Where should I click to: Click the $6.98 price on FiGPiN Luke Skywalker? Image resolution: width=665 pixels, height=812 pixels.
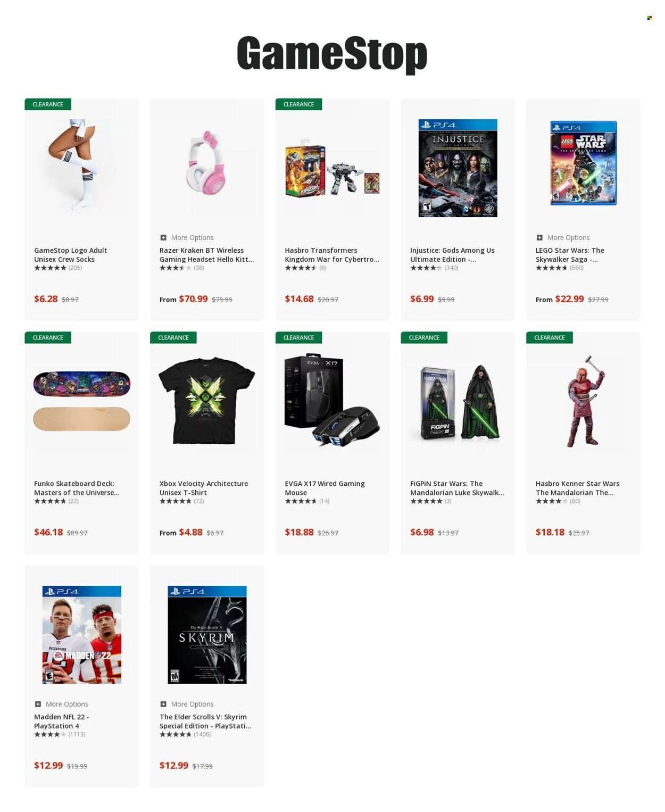422,532
